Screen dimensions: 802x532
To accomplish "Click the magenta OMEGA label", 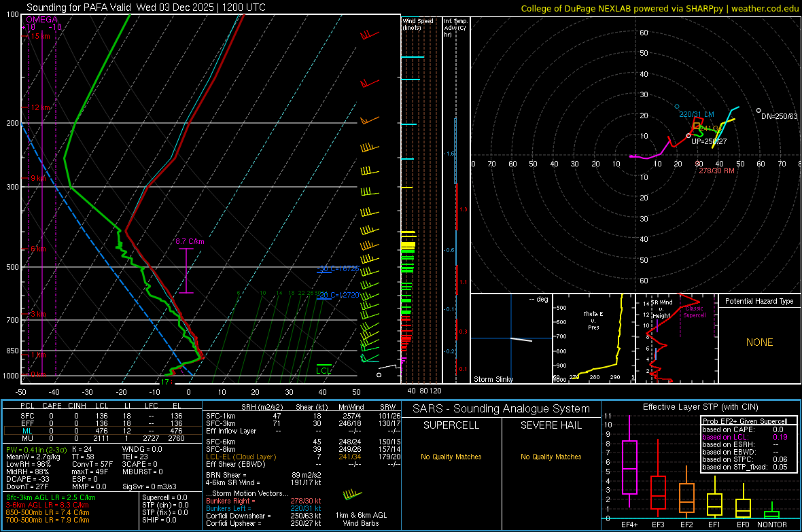I will pos(41,20).
